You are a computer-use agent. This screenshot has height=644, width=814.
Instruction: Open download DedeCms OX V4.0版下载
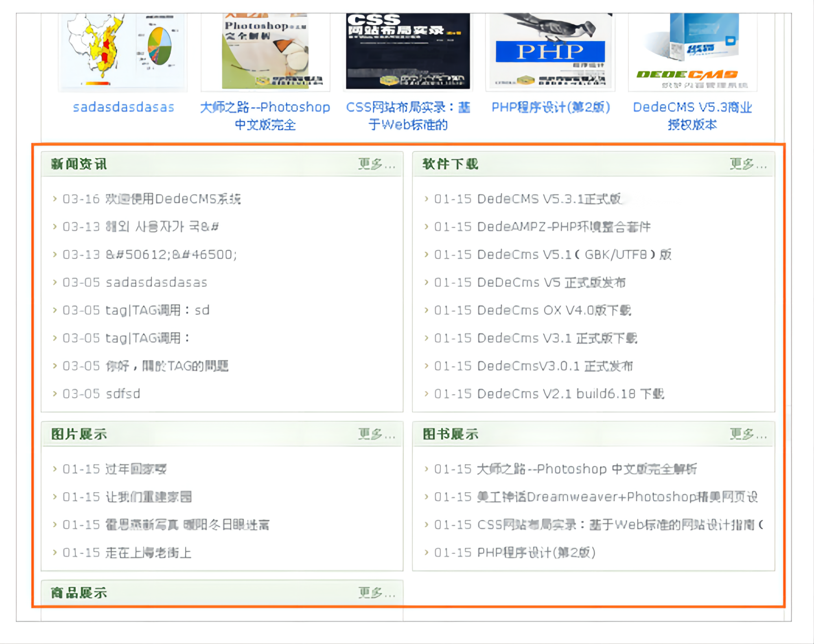(554, 310)
